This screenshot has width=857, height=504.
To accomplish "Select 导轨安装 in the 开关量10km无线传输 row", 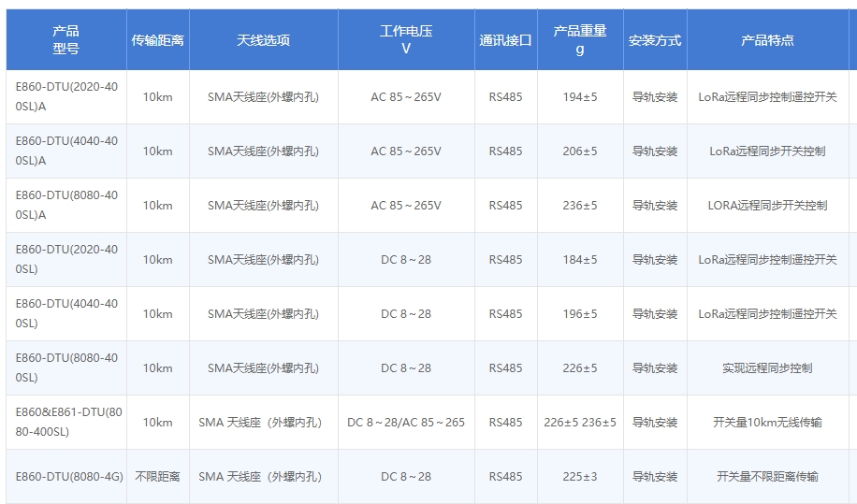I will [x=655, y=422].
